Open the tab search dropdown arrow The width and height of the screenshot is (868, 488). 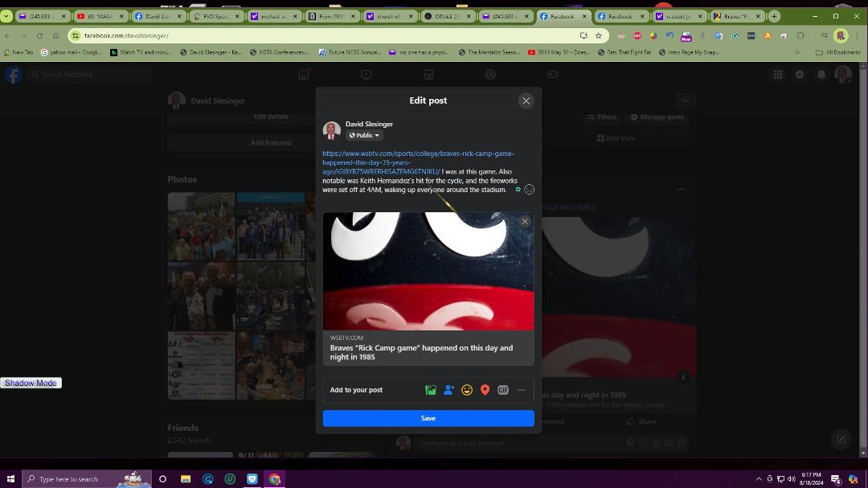click(6, 16)
